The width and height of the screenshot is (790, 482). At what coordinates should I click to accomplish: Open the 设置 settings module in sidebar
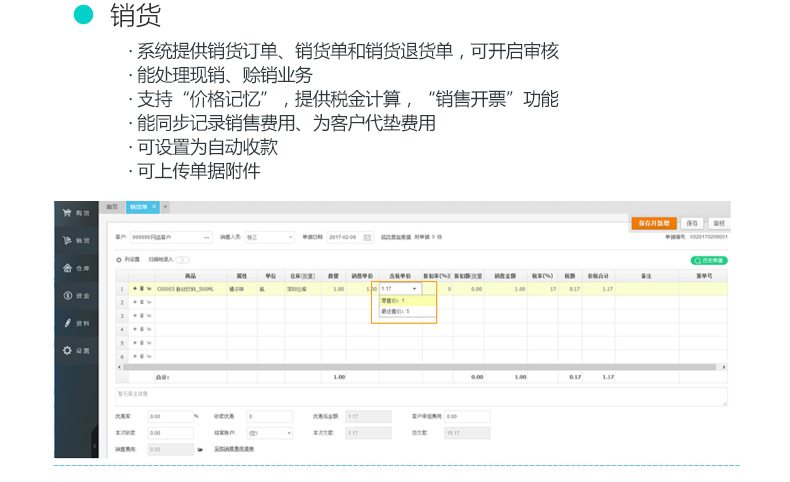click(x=78, y=351)
